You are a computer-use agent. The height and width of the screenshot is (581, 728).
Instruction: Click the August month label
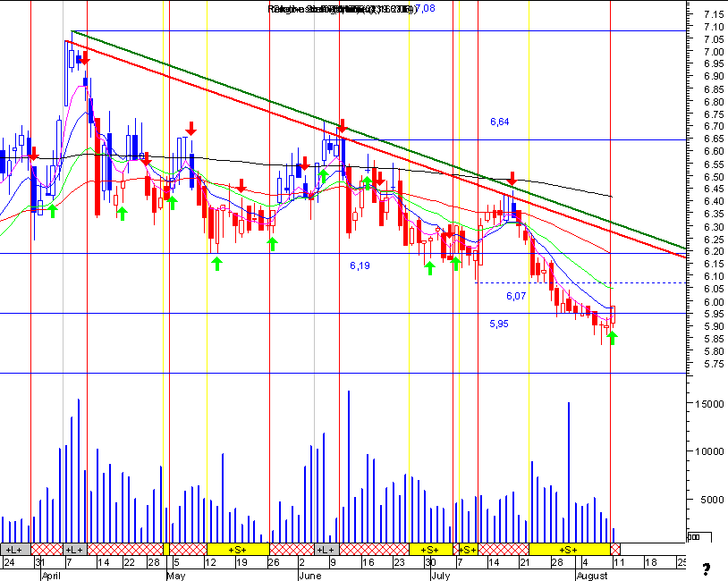(x=592, y=576)
